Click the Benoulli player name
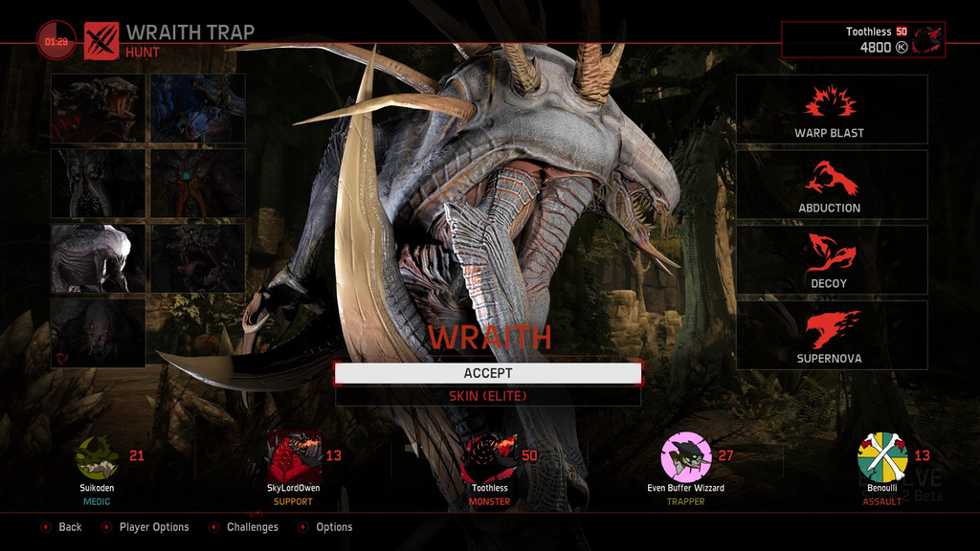 point(881,488)
